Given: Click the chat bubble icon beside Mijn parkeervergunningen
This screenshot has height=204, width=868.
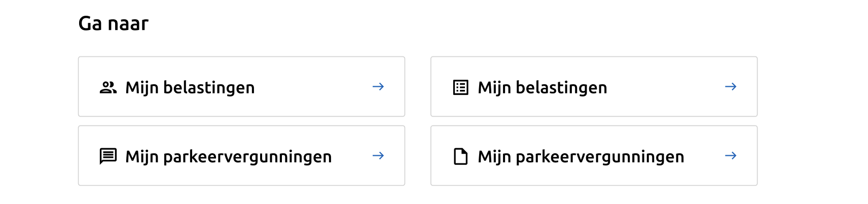Looking at the screenshot, I should [108, 156].
